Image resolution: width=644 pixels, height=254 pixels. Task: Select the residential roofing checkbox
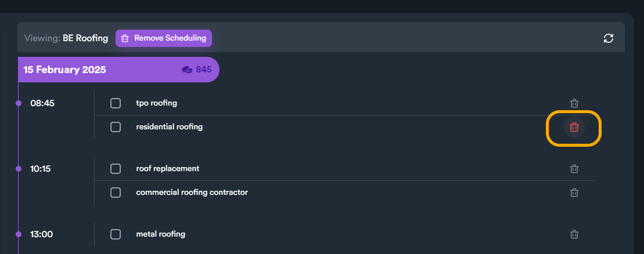[x=116, y=127]
